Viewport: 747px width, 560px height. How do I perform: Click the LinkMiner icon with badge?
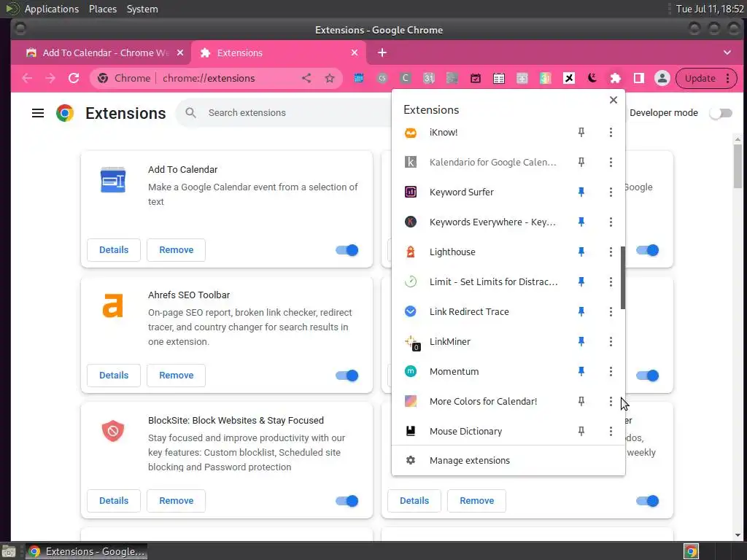pyautogui.click(x=411, y=343)
